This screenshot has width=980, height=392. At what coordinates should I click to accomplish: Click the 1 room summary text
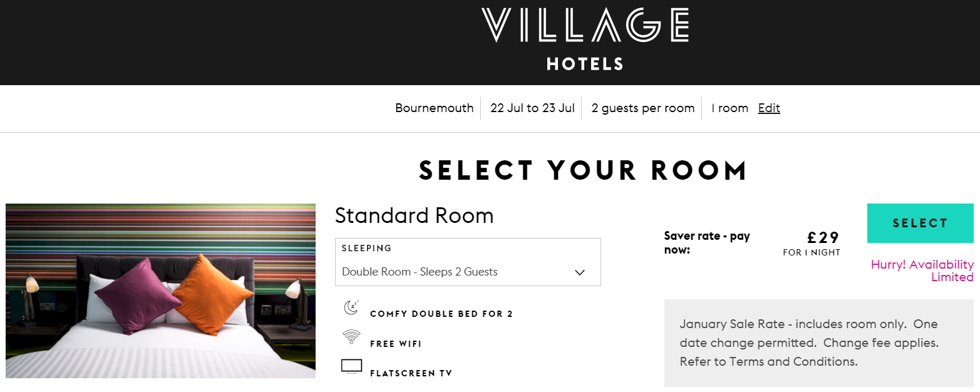click(730, 108)
